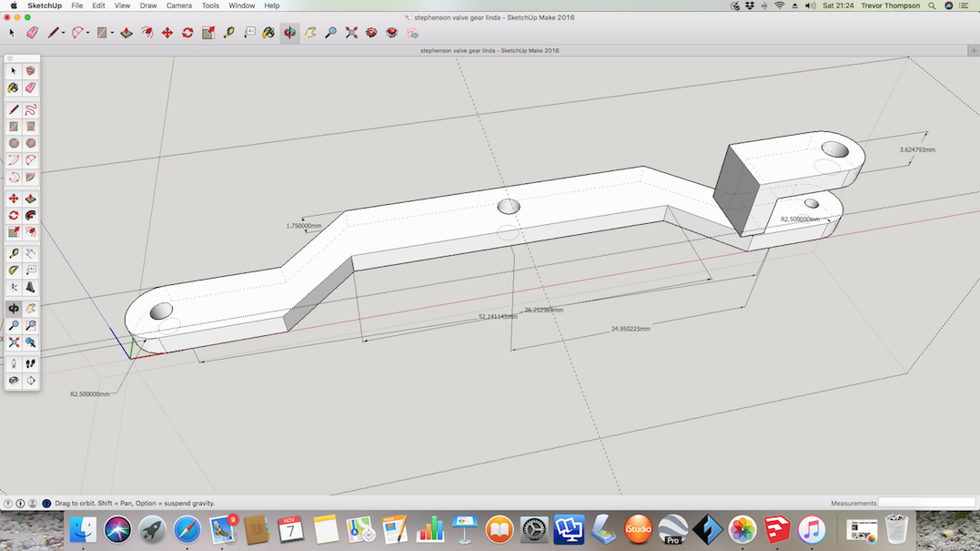
Task: Select the Rotate tool in the top toolbar
Action: coord(187,33)
